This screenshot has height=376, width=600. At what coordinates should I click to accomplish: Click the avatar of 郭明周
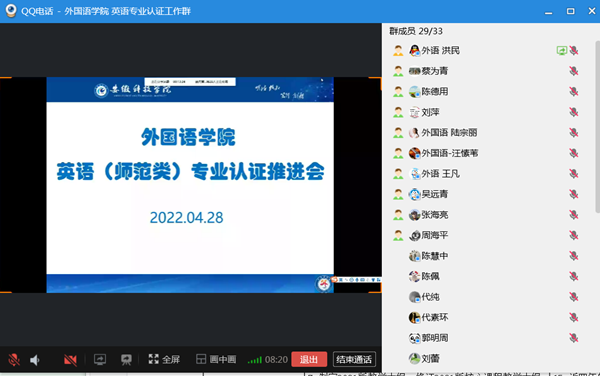pos(414,338)
